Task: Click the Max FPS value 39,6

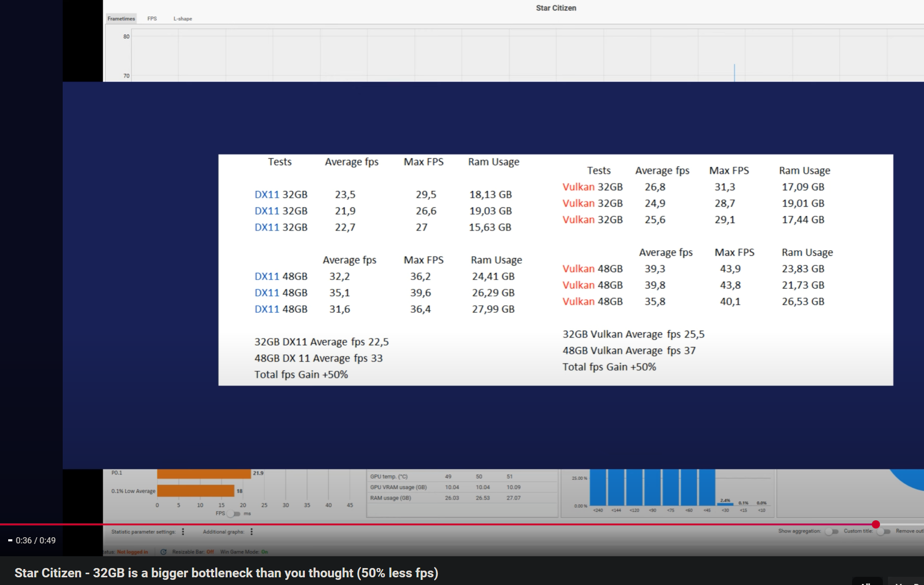Action: click(x=420, y=293)
